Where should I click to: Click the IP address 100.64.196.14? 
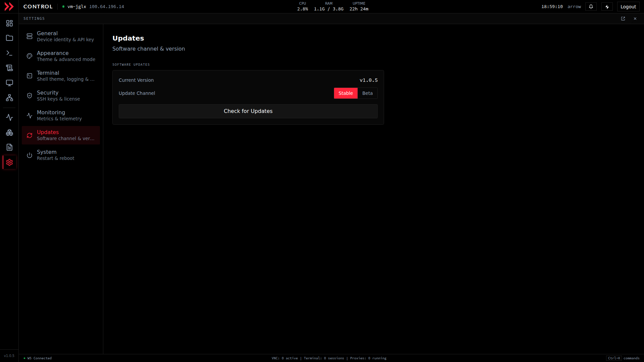tap(107, 7)
